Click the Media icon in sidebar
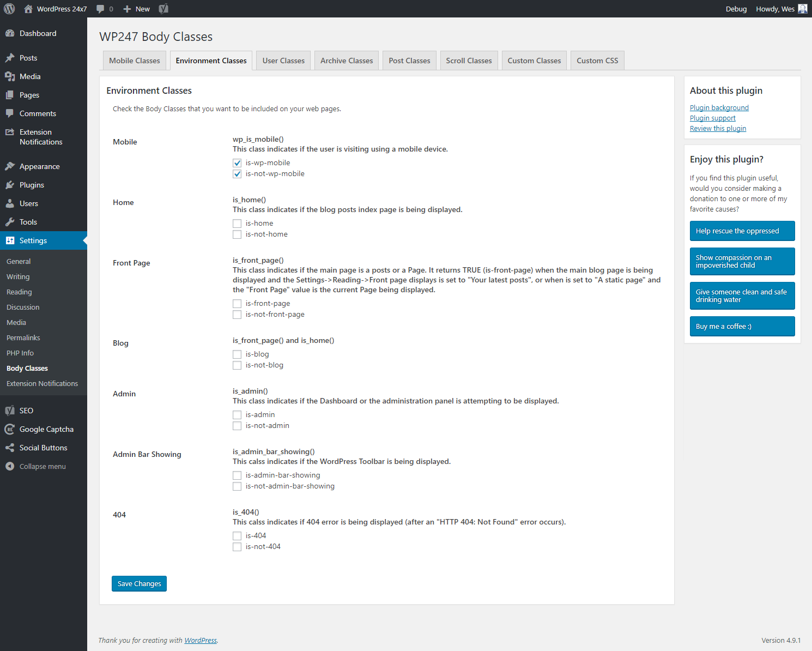The image size is (812, 651). tap(10, 76)
